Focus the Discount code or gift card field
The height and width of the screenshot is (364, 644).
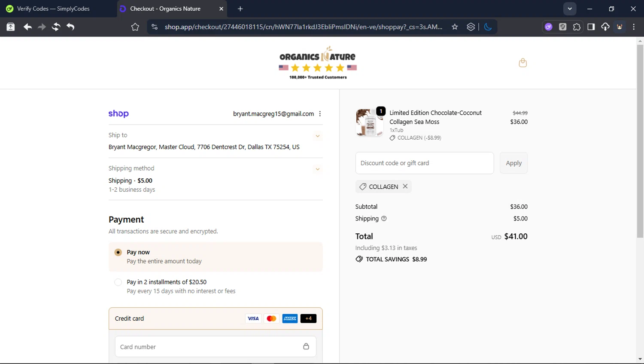425,163
